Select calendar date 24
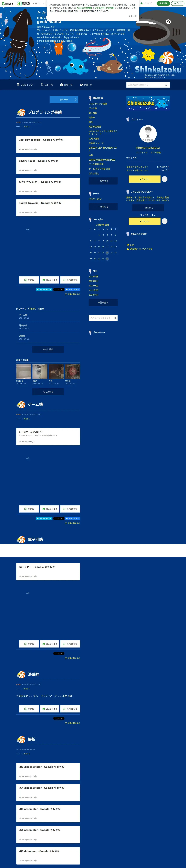 (x=107, y=253)
